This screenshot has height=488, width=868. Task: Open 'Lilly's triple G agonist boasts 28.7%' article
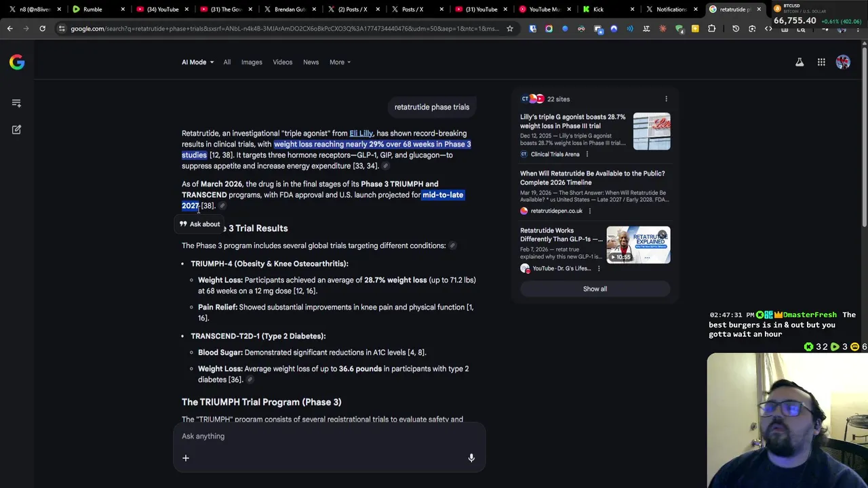tap(573, 121)
